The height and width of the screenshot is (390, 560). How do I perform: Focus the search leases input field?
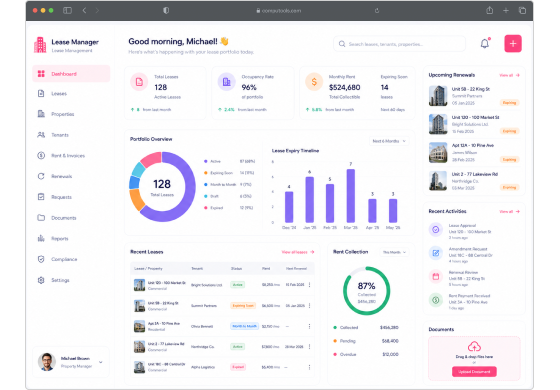click(x=399, y=44)
